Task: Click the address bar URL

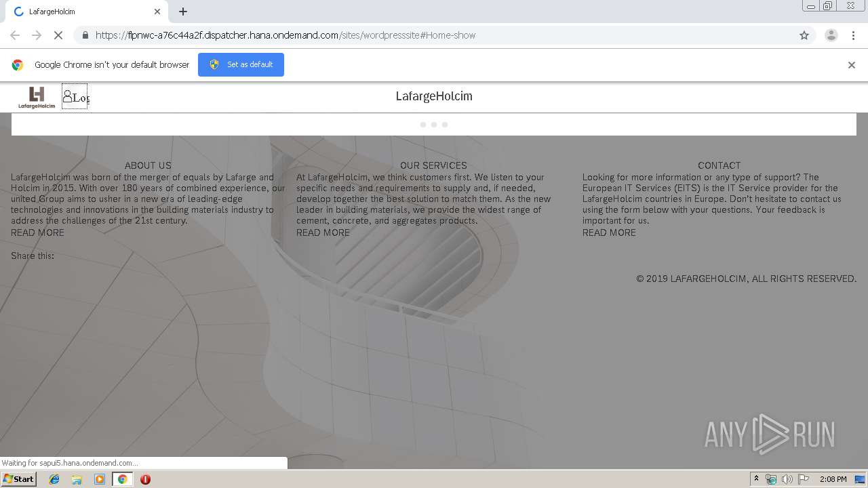Action: pyautogui.click(x=285, y=35)
